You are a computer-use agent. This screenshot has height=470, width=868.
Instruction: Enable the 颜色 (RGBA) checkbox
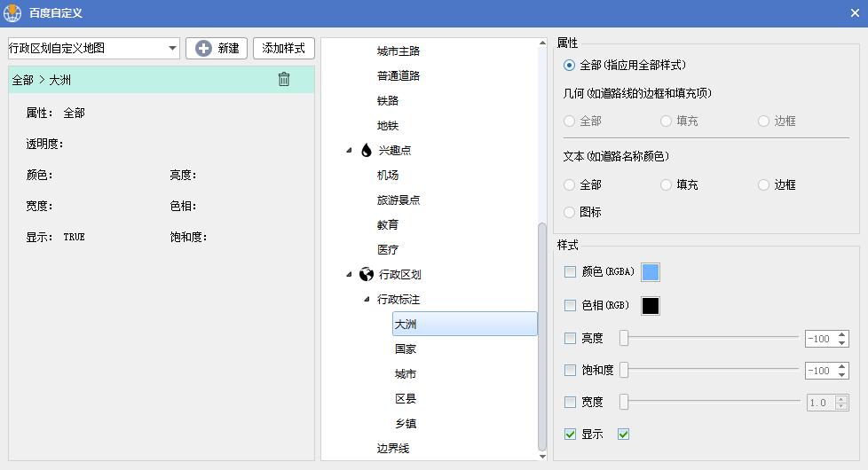tap(570, 271)
